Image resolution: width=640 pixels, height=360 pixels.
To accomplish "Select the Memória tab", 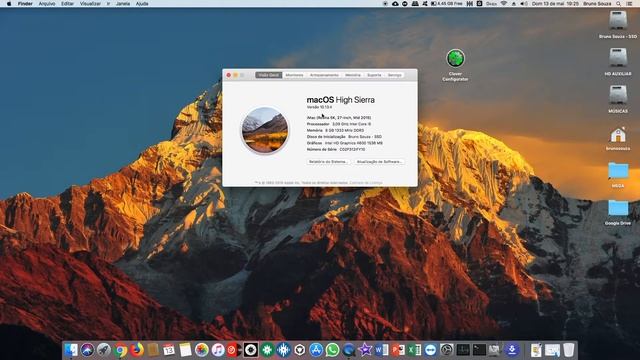I will click(x=353, y=75).
